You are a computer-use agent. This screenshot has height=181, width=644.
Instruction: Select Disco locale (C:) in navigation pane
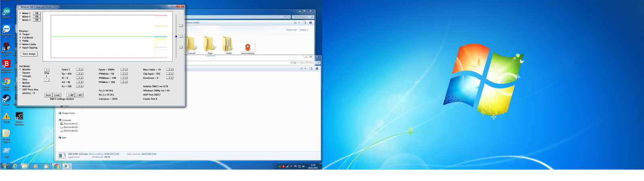pyautogui.click(x=69, y=124)
